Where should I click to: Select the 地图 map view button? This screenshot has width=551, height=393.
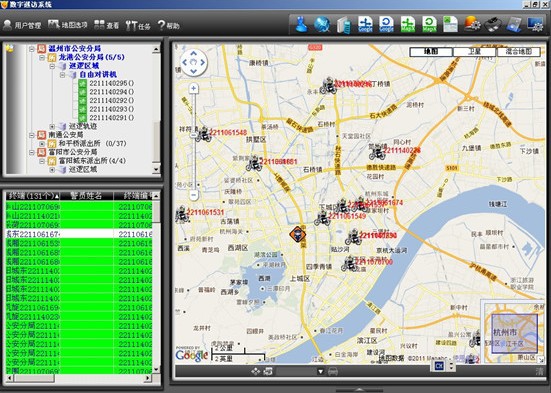[x=431, y=52]
